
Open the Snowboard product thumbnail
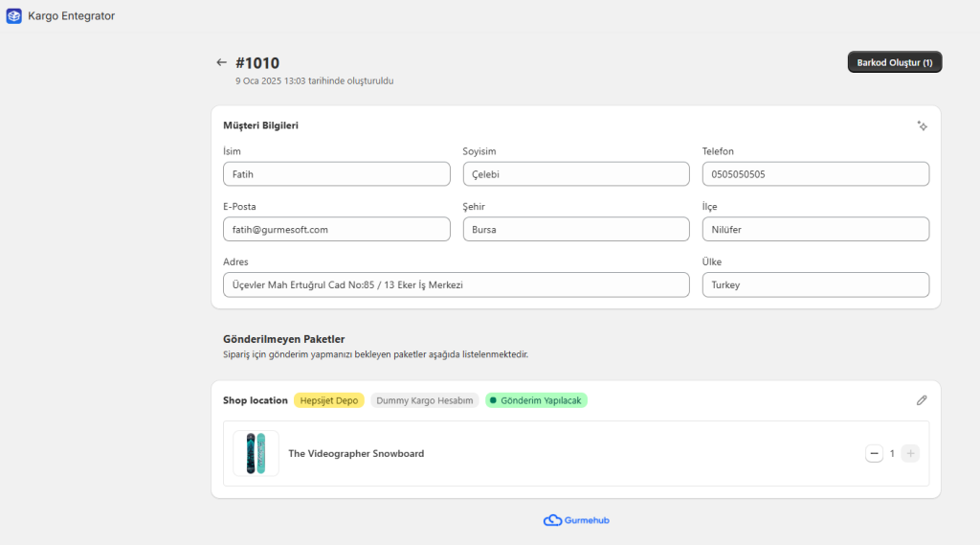256,454
